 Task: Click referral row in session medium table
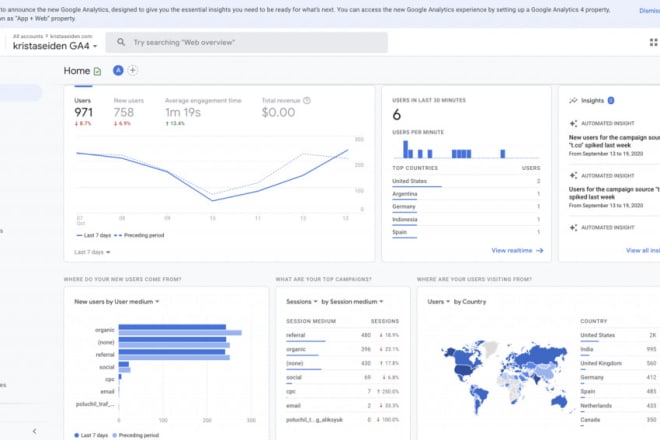pos(342,336)
